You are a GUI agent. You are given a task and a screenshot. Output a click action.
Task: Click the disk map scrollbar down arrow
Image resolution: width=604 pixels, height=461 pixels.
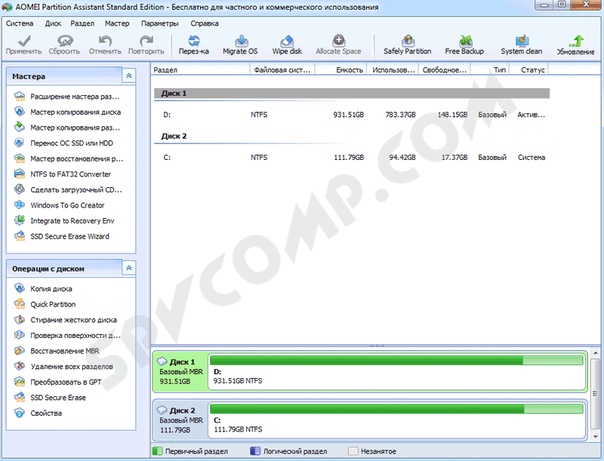point(596,437)
